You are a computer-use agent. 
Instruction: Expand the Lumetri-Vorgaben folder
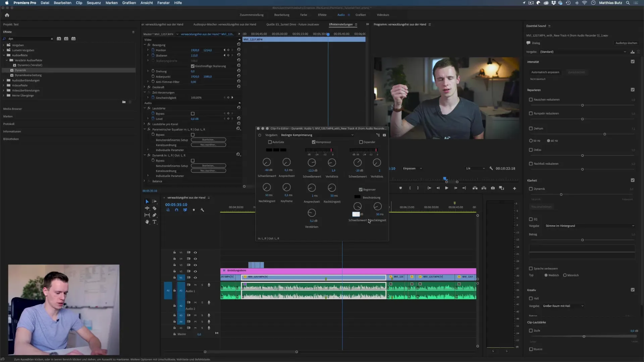[4, 50]
